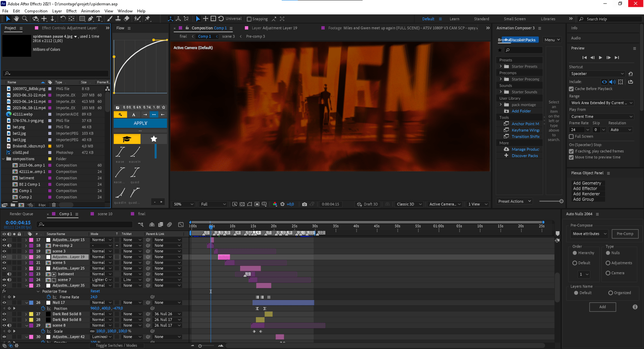This screenshot has height=349, width=644.
Task: Enable the Snapping checkbox
Action: click(x=249, y=19)
